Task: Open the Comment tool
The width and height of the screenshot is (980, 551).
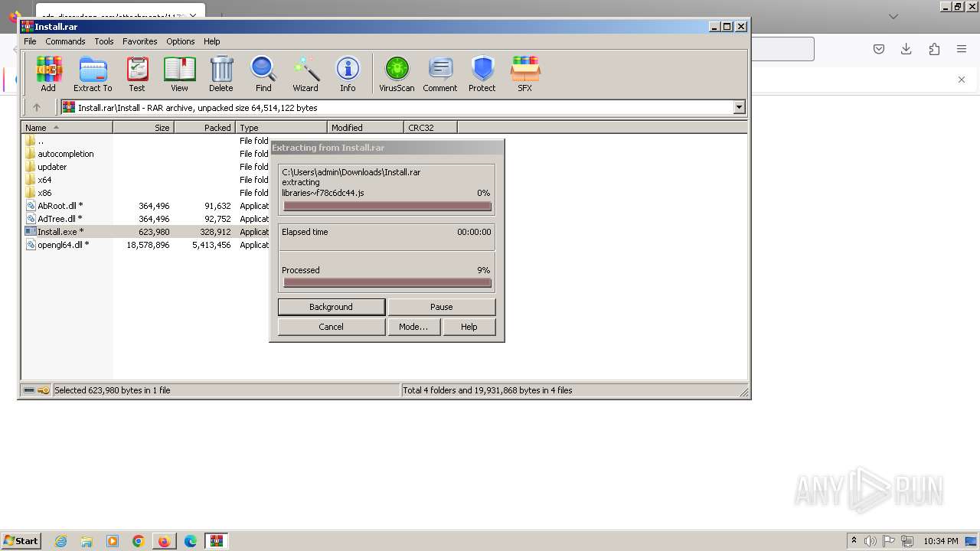Action: click(440, 74)
